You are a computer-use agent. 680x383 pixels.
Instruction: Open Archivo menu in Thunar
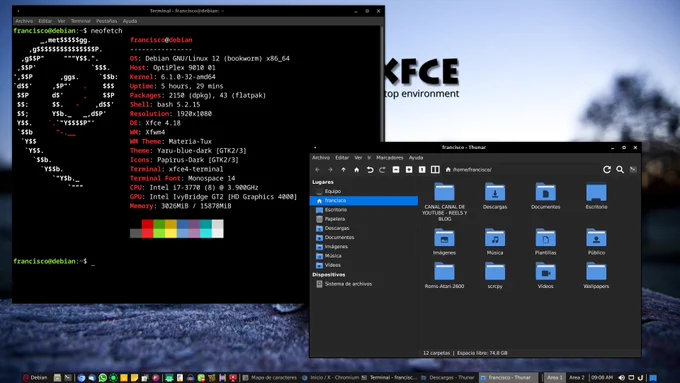pos(321,158)
